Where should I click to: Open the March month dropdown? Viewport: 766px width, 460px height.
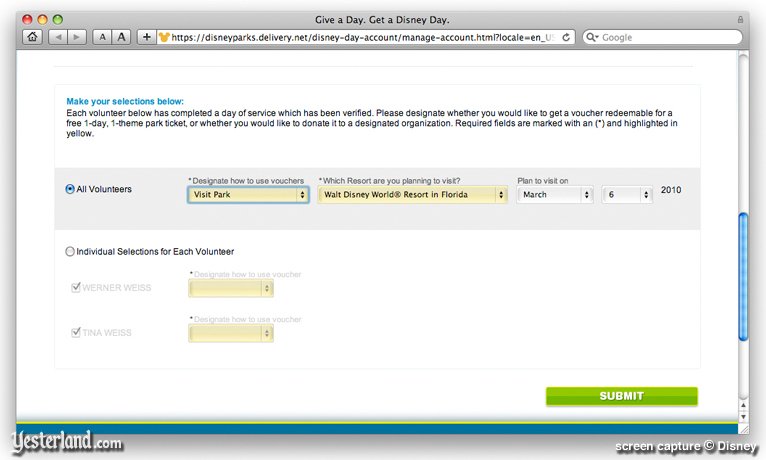click(x=555, y=194)
